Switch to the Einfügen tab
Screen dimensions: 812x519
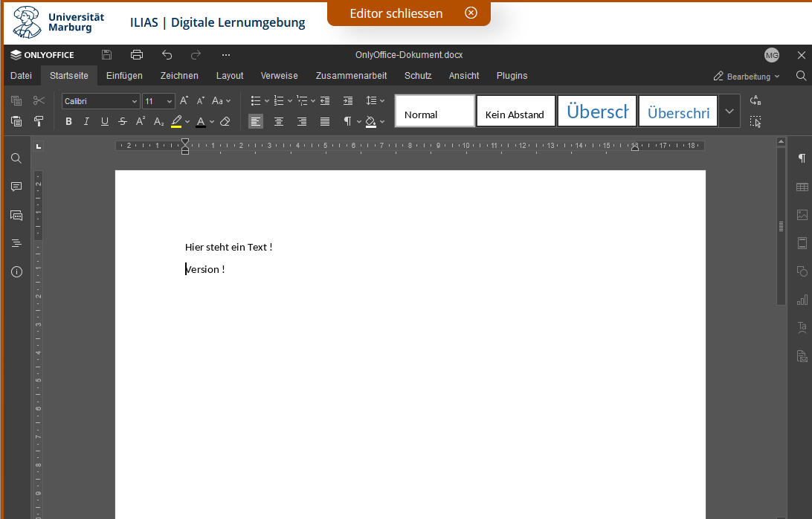[124, 76]
